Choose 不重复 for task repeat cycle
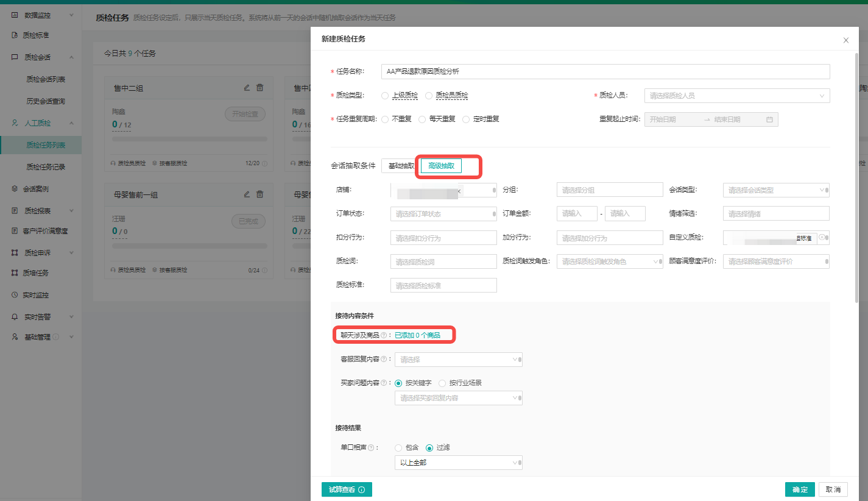Image resolution: width=868 pixels, height=501 pixels. pyautogui.click(x=385, y=119)
